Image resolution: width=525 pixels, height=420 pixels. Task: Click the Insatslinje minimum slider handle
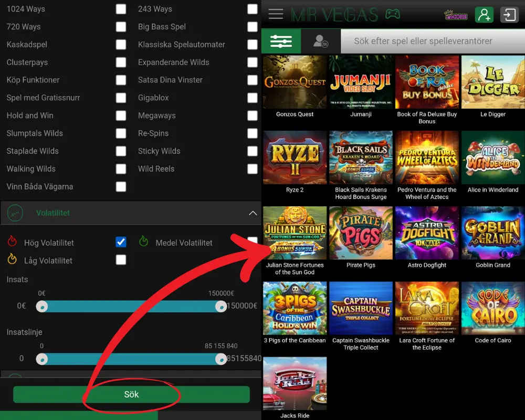click(42, 359)
